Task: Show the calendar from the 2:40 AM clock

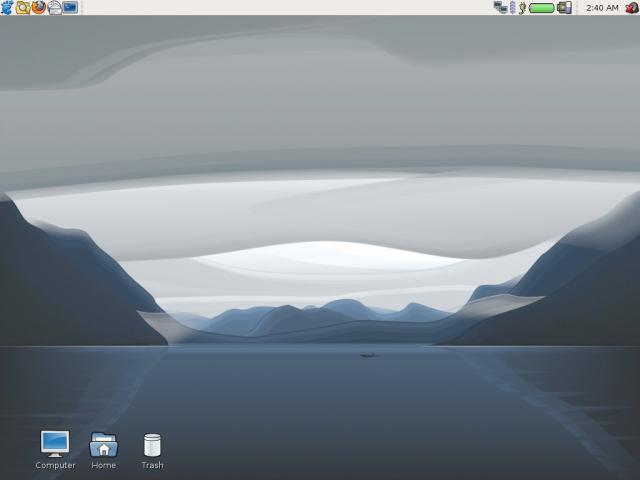Action: pos(602,8)
